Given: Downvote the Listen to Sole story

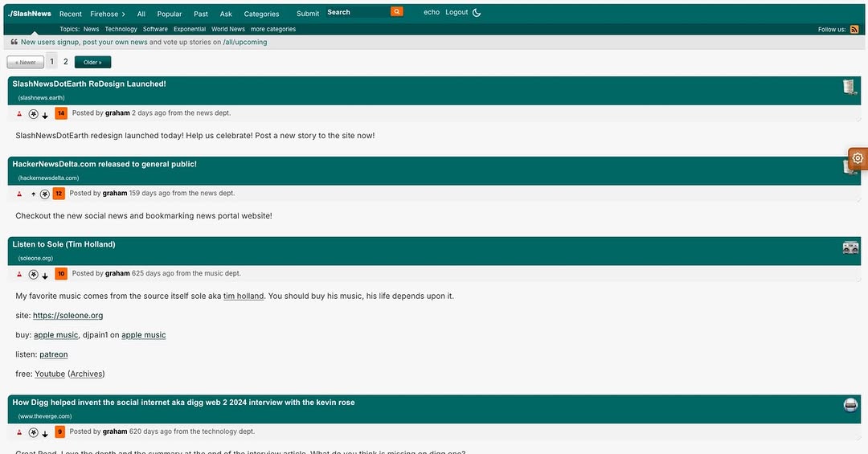Looking at the screenshot, I should 45,276.
